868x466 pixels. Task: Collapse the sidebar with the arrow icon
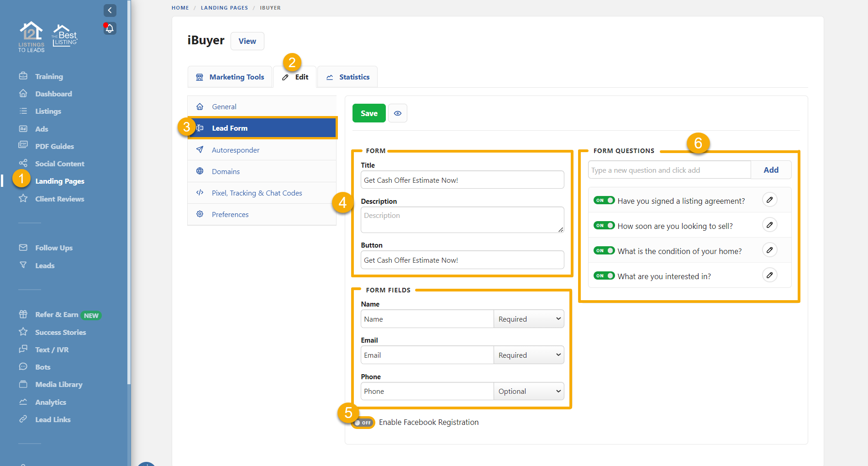[x=110, y=10]
